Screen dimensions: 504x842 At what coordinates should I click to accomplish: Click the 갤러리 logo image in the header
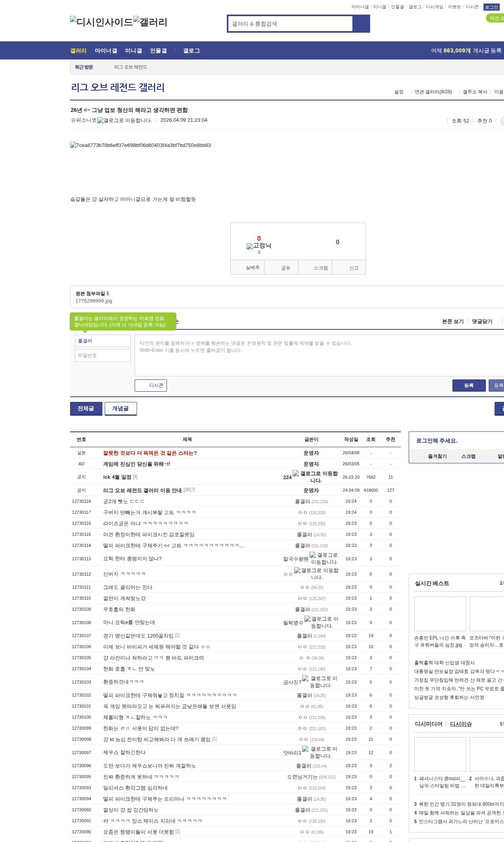coord(150,22)
